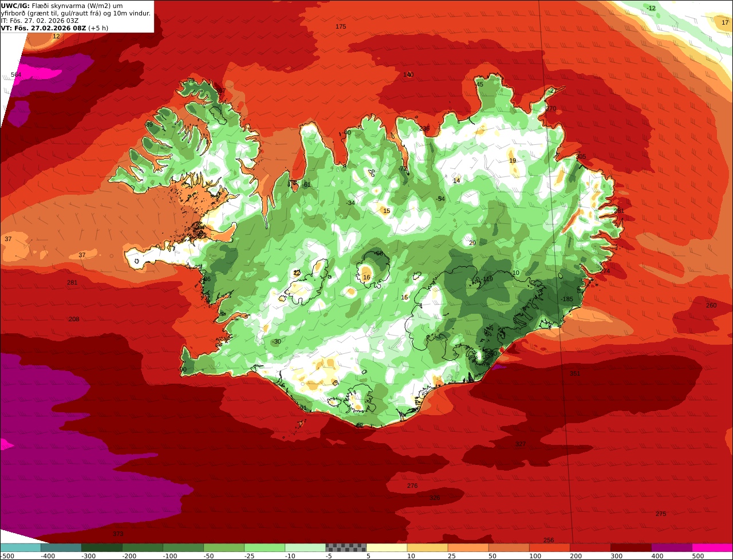733x560 pixels.
Task: Click the -185 value in southeast Iceland
Action: coord(567,299)
